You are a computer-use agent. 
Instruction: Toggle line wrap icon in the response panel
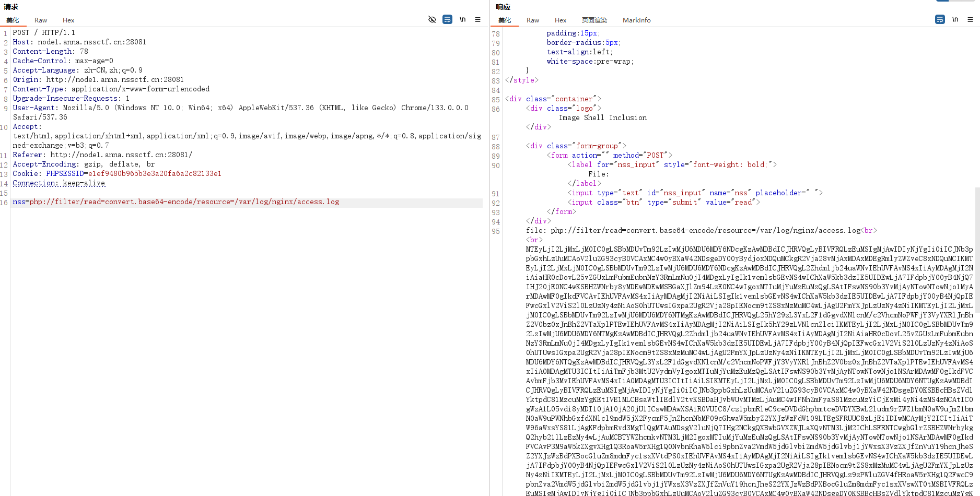[x=940, y=20]
